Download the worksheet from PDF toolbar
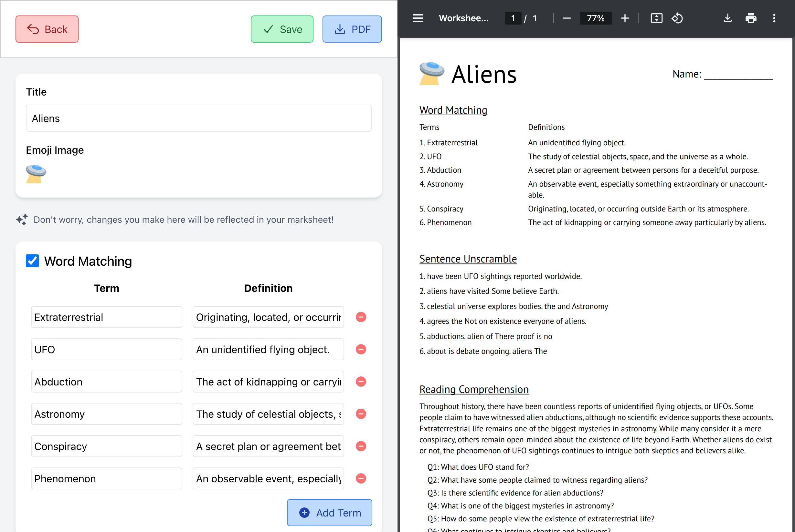Screen dimensions: 795x532 pyautogui.click(x=727, y=18)
